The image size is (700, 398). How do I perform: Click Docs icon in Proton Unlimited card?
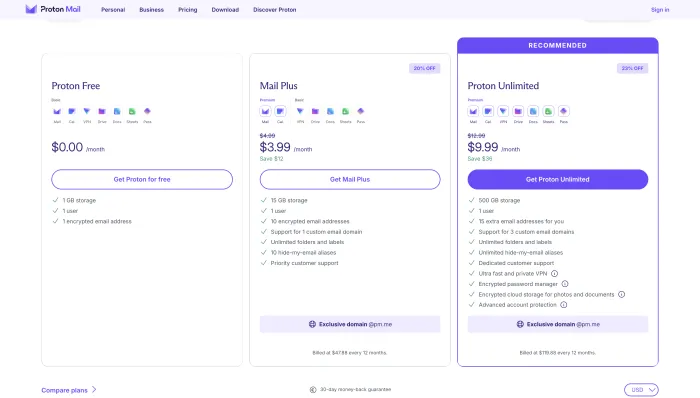point(533,111)
